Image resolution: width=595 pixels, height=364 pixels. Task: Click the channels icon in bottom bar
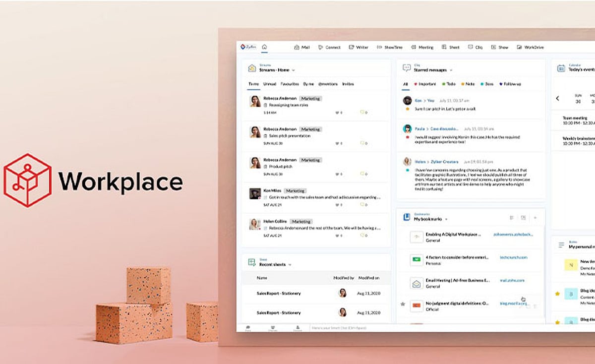(x=273, y=328)
